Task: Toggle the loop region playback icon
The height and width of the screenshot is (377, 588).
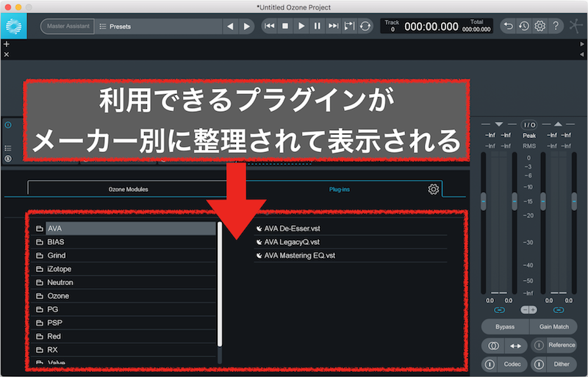Action: 349,26
